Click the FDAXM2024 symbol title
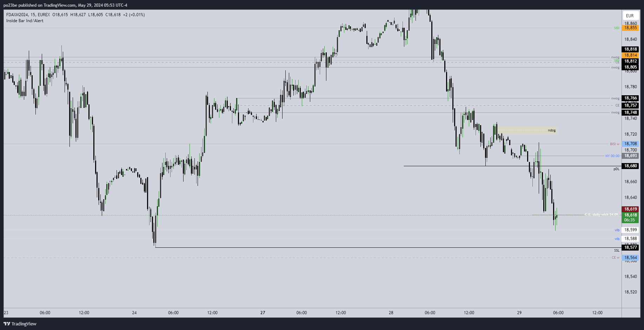Image resolution: width=644 pixels, height=330 pixels. point(18,15)
